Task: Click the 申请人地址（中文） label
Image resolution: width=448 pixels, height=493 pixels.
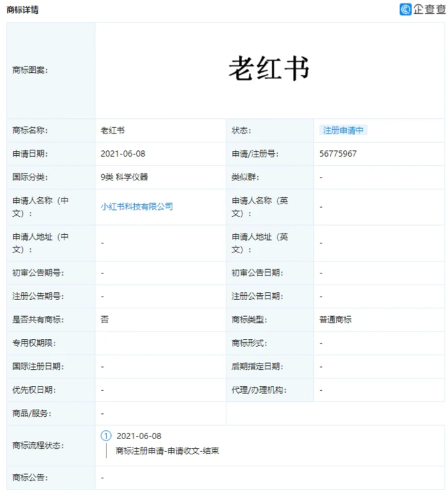Action: click(x=41, y=243)
